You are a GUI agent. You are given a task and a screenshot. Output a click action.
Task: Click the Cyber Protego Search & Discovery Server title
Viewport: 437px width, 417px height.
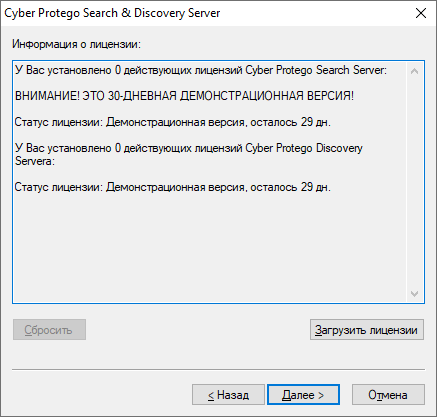(x=112, y=13)
